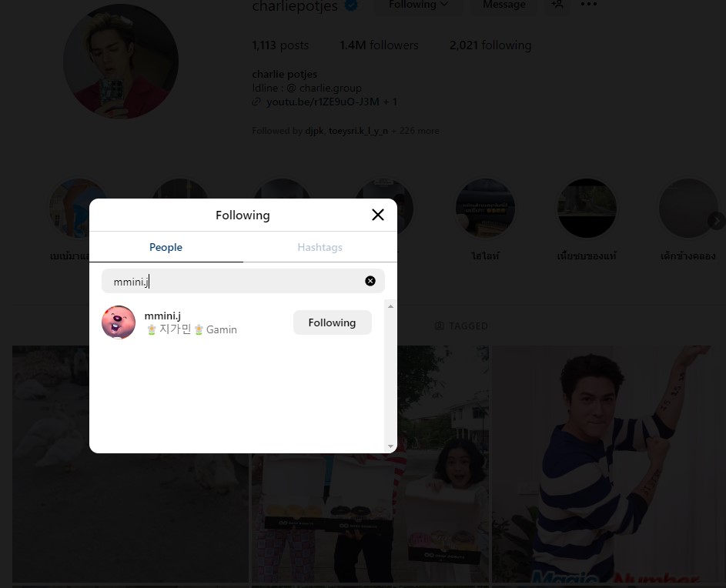
Task: Close the Following dialog with the X
Action: 377,215
